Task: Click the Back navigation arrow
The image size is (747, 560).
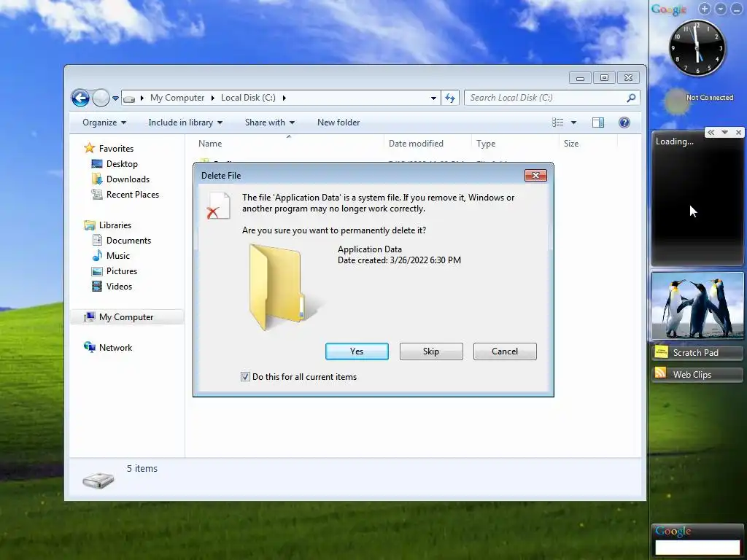Action: click(80, 98)
